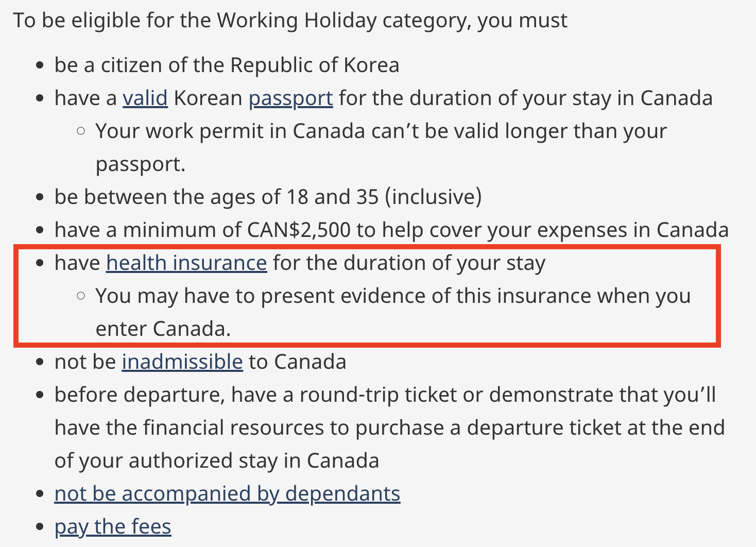Click the bullet marker beside "pay the fees"
Screen dimensions: 756x547
coord(40,527)
